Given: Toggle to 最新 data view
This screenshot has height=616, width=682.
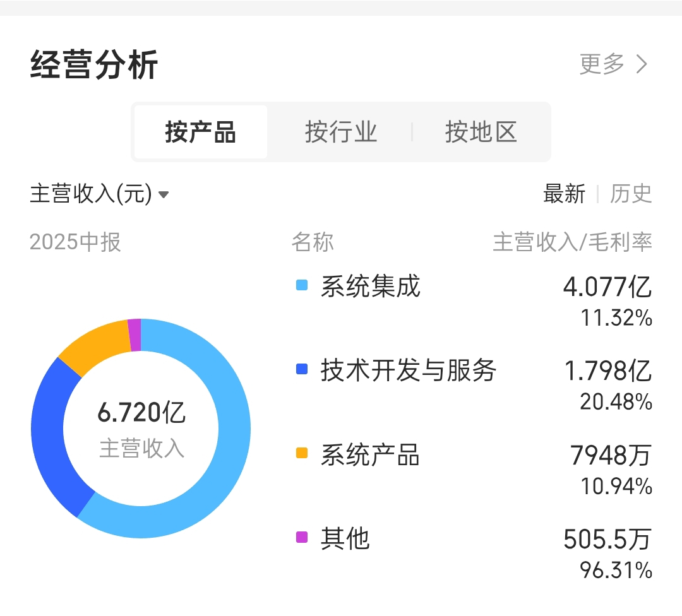Looking at the screenshot, I should coord(564,194).
